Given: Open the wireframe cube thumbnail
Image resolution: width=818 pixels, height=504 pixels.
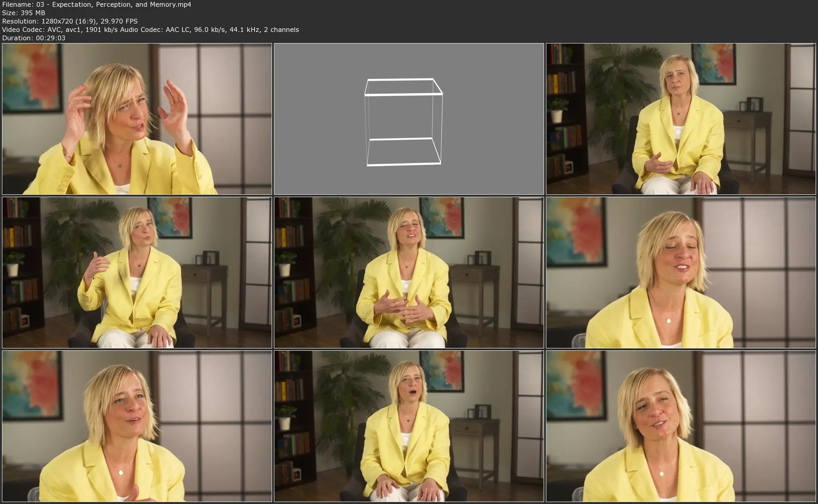Looking at the screenshot, I should click(x=409, y=119).
